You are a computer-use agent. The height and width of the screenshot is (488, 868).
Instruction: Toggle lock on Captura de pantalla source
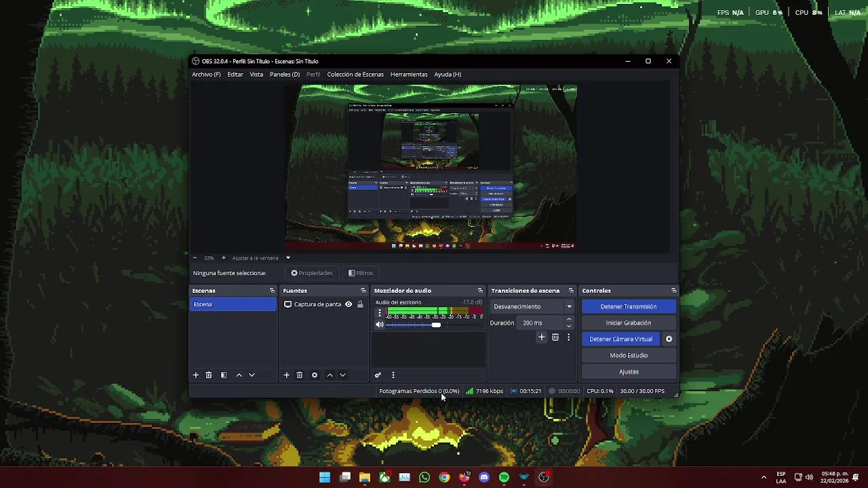point(360,304)
